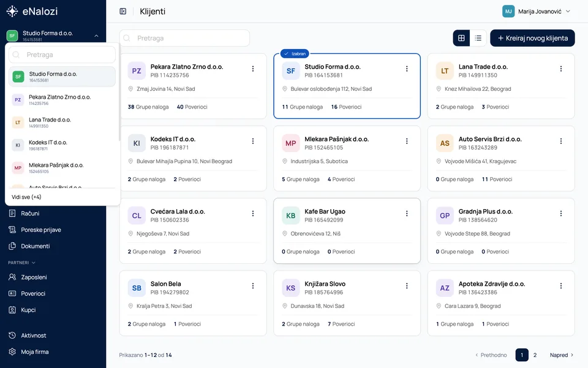Choose Mlekara Pašnjak d.o.o. from dropdown list
The image size is (588, 368).
[x=62, y=167]
